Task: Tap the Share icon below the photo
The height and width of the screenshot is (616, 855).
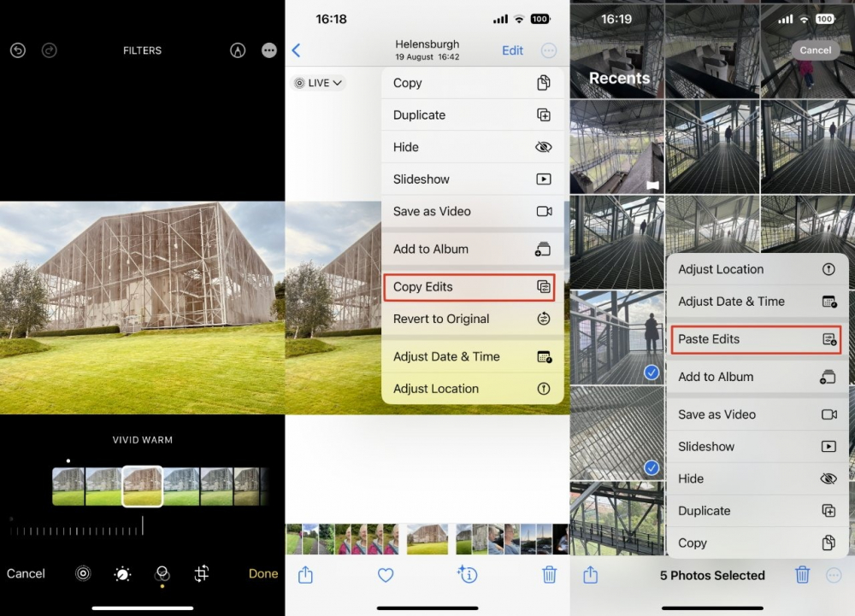Action: tap(306, 575)
